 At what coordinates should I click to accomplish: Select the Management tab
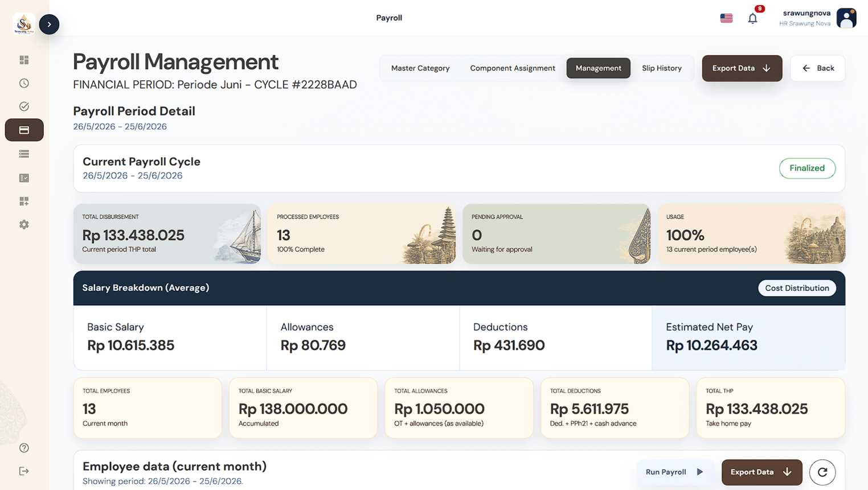pos(598,68)
